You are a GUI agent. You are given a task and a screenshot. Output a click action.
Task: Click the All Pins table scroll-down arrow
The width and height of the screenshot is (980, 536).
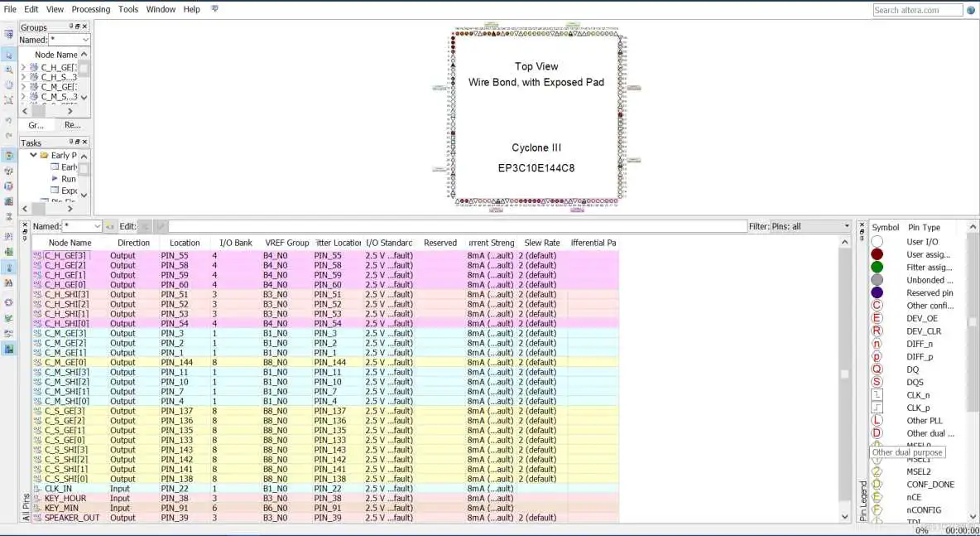coord(845,517)
